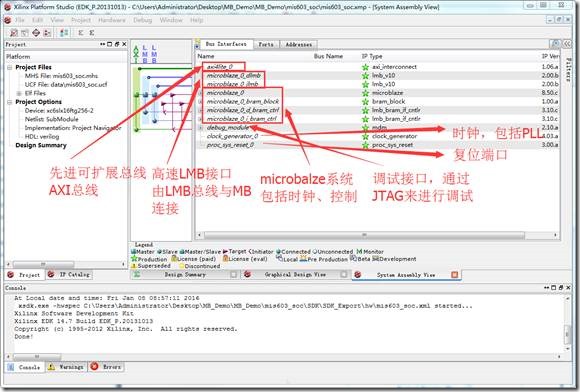Open the Graphical Design View tab

click(295, 274)
